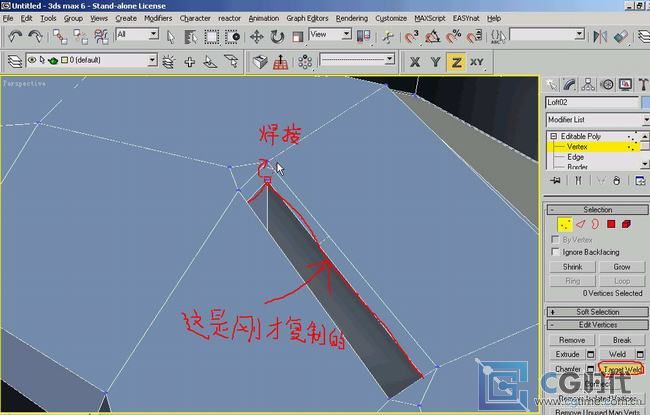The image size is (650, 415).
Task: Restrict transform to the Y axis
Action: click(435, 62)
